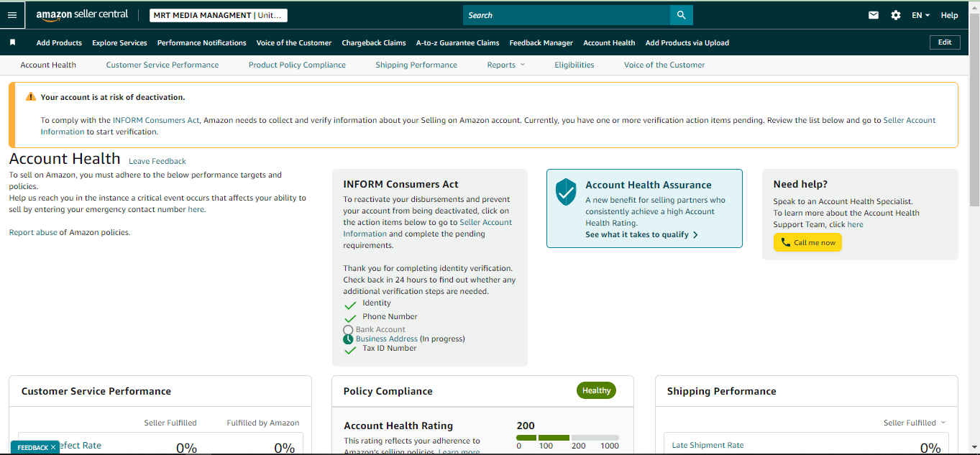980x455 pixels.
Task: Click the Account Health Assurance shield icon
Action: point(566,192)
